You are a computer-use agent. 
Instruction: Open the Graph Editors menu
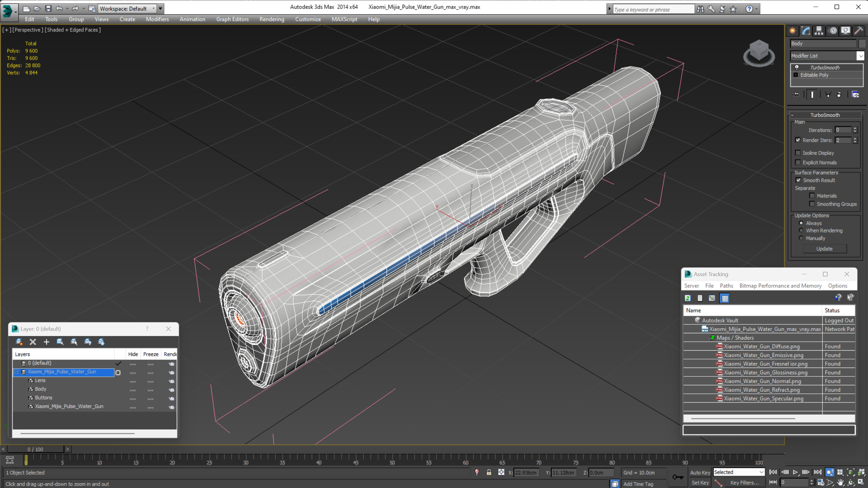click(x=232, y=19)
